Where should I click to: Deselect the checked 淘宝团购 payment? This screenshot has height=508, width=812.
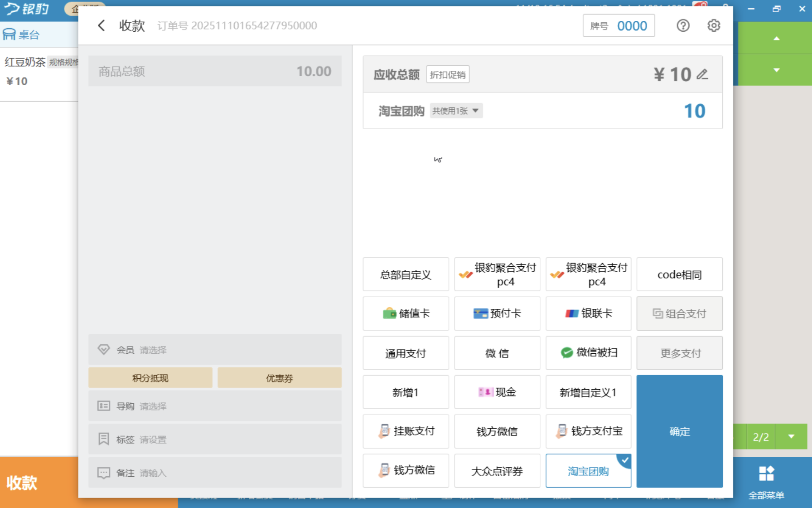tap(588, 471)
